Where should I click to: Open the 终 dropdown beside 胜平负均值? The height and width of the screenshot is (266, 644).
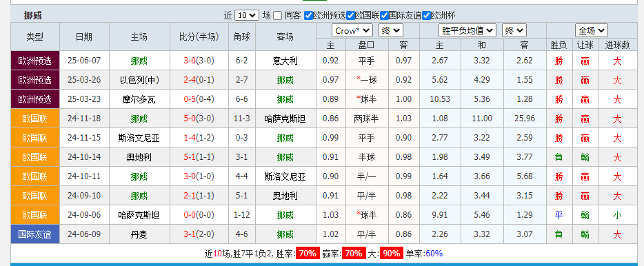[x=514, y=30]
